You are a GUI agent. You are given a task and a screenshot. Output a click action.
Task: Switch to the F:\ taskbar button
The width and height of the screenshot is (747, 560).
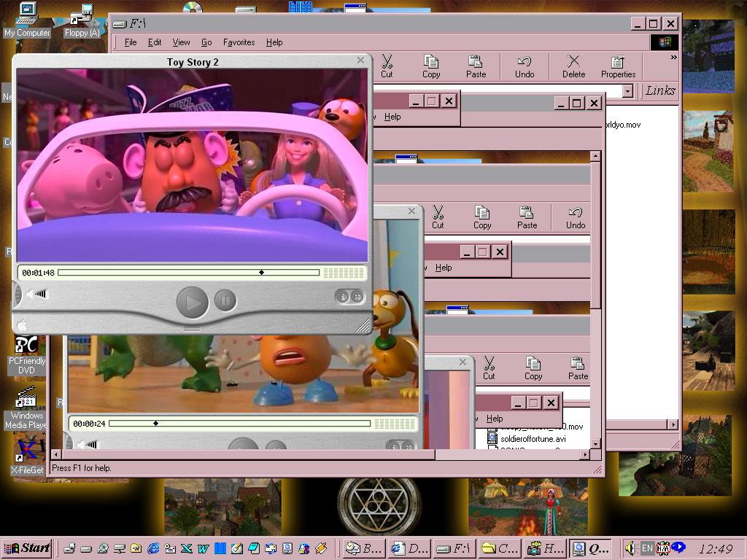coord(454,548)
